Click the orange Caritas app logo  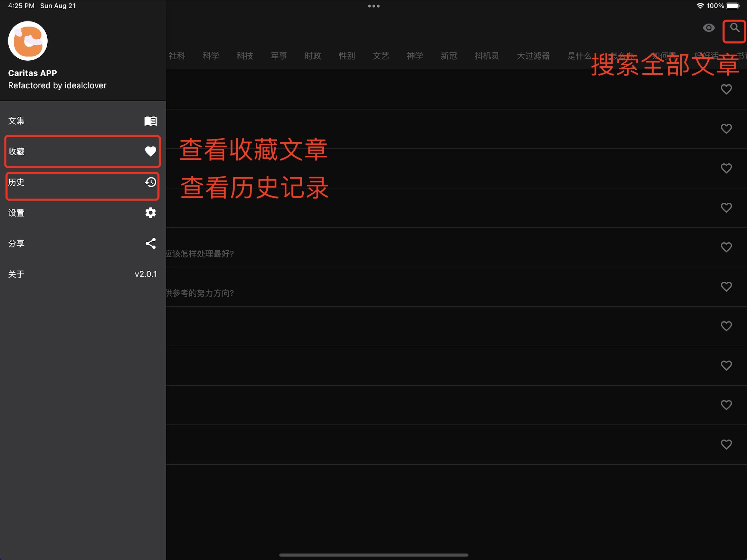tap(28, 41)
